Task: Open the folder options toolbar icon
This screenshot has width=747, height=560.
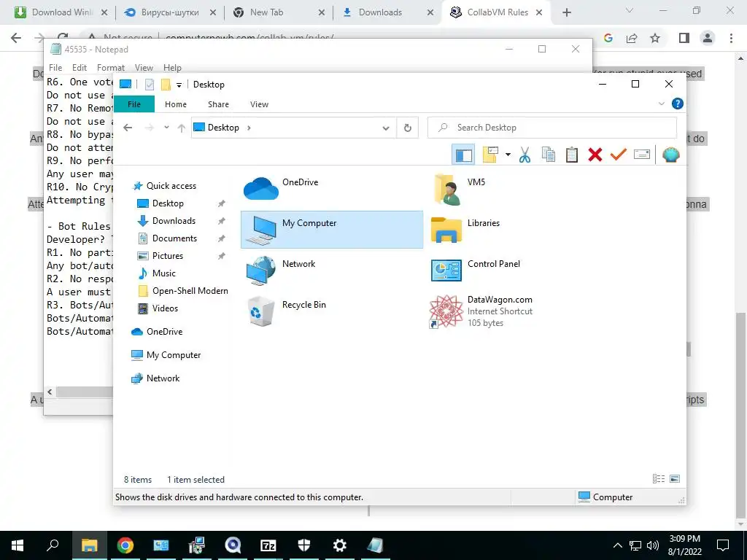Action: [490, 155]
